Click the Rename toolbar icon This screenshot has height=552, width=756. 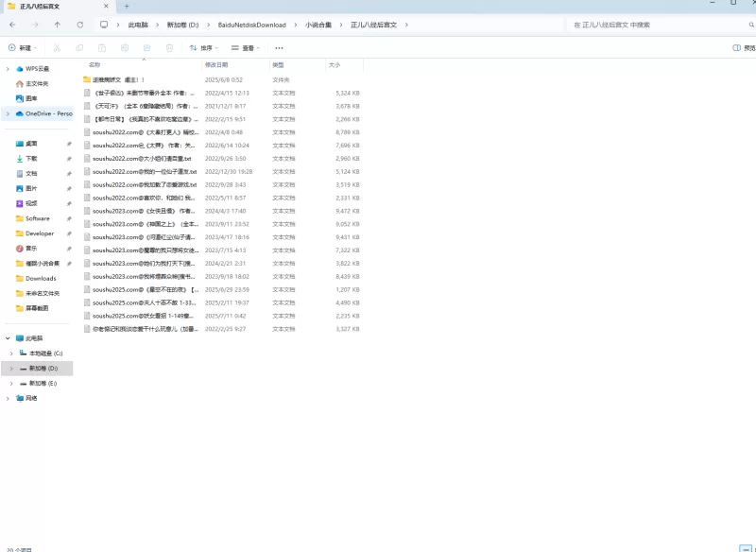point(125,47)
